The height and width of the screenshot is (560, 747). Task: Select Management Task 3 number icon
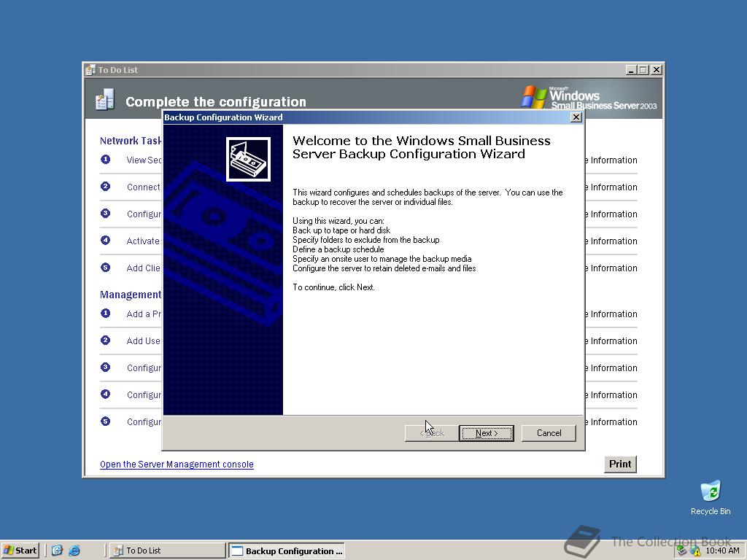click(x=105, y=367)
